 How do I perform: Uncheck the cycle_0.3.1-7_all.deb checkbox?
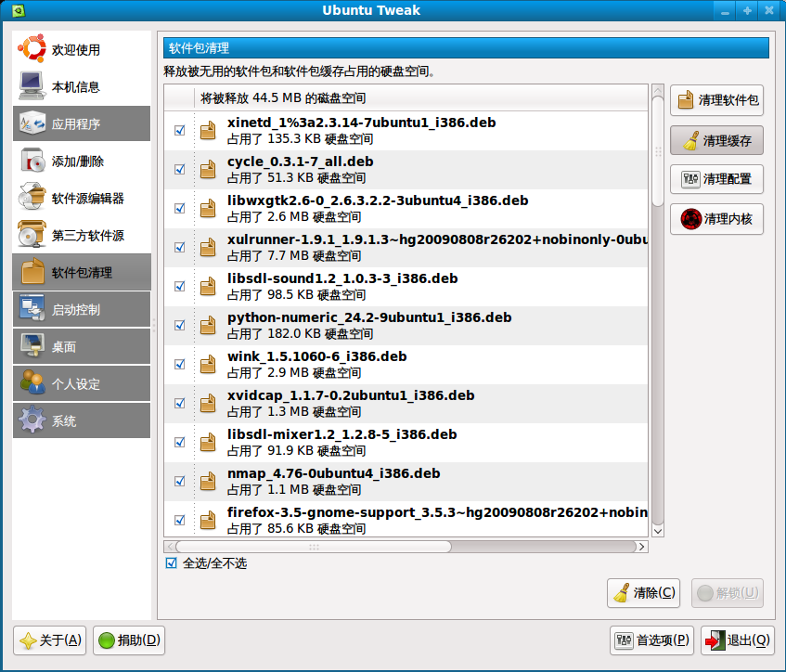pos(179,170)
